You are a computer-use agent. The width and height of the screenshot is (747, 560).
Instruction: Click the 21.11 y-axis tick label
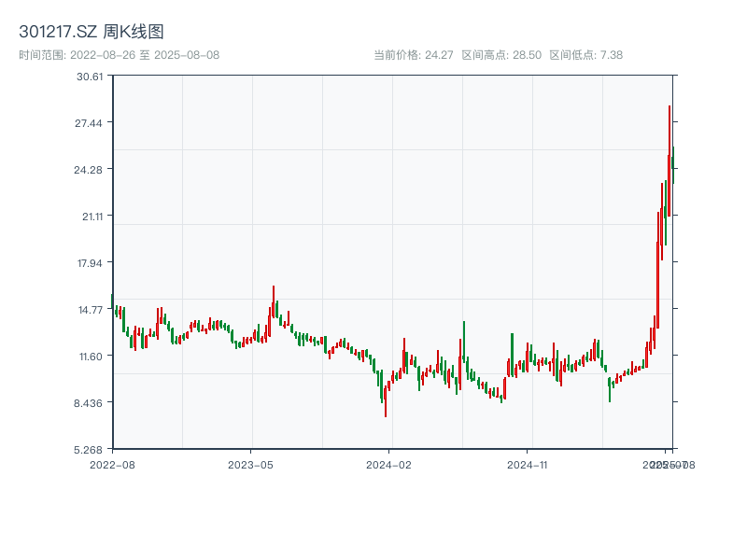coord(92,216)
